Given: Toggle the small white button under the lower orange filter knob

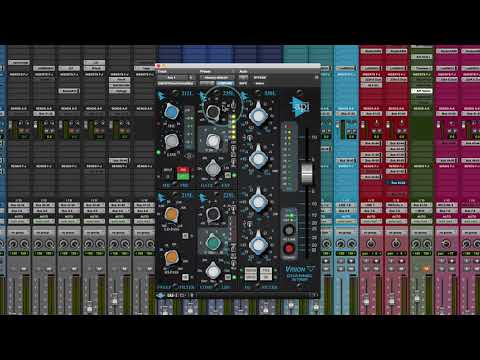Looking at the screenshot, I should coord(185,277).
